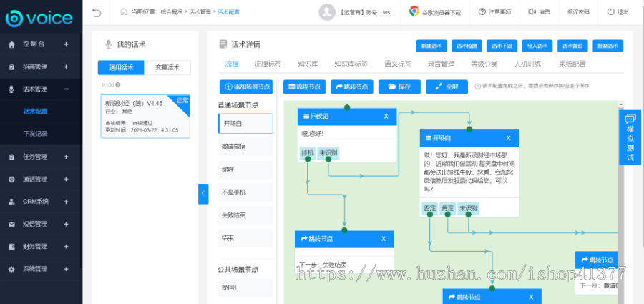This screenshot has height=304, width=644.
Task: Open the 模拟测试 chat panel
Action: click(630, 137)
